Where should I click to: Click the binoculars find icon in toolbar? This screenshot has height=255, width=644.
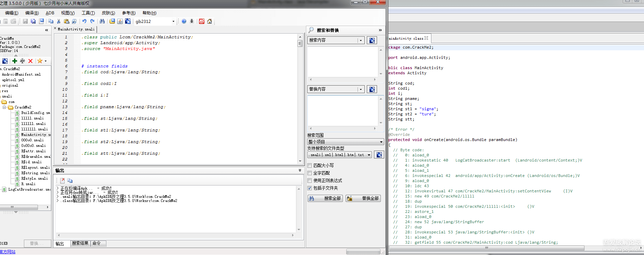[102, 21]
